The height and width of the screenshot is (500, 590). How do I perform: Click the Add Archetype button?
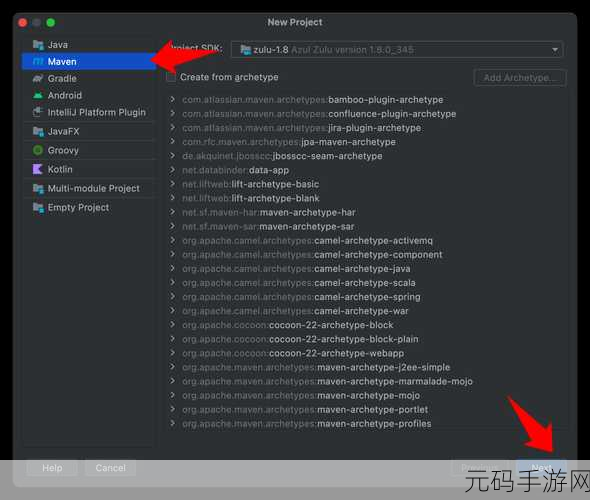520,78
